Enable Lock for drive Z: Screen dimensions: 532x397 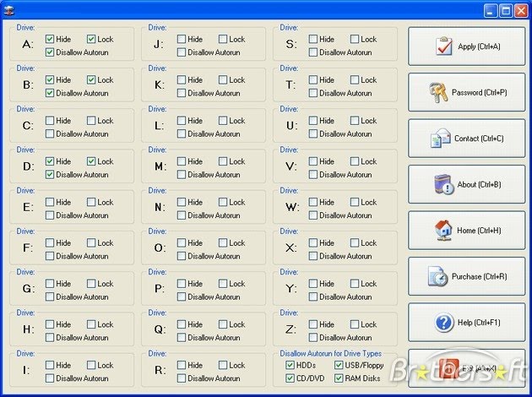354,324
